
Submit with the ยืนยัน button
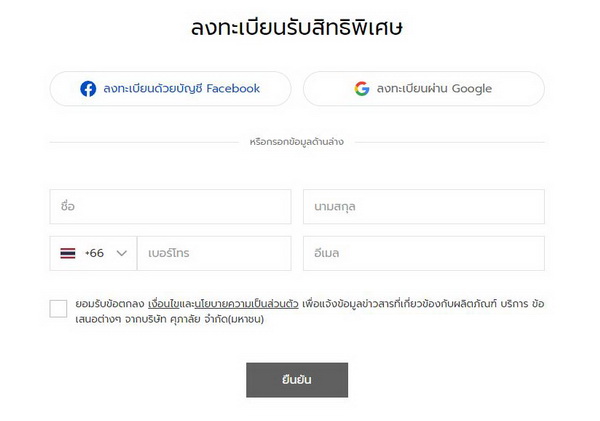[297, 380]
